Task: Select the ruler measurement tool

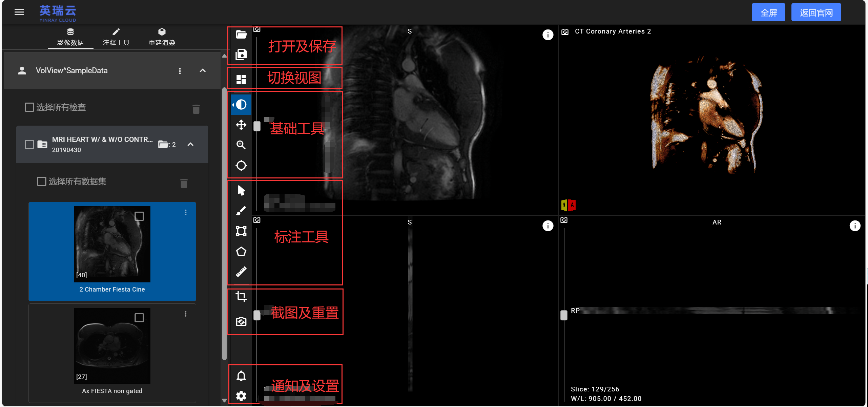Action: 241,272
